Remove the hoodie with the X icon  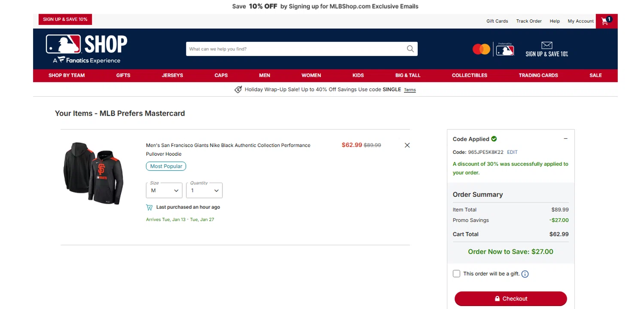pos(407,145)
